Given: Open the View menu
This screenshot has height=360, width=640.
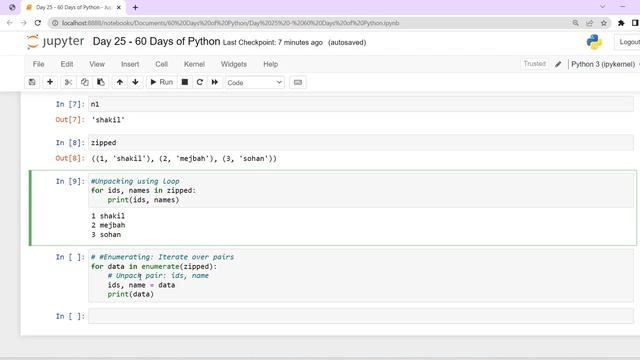Looking at the screenshot, I should (x=97, y=64).
